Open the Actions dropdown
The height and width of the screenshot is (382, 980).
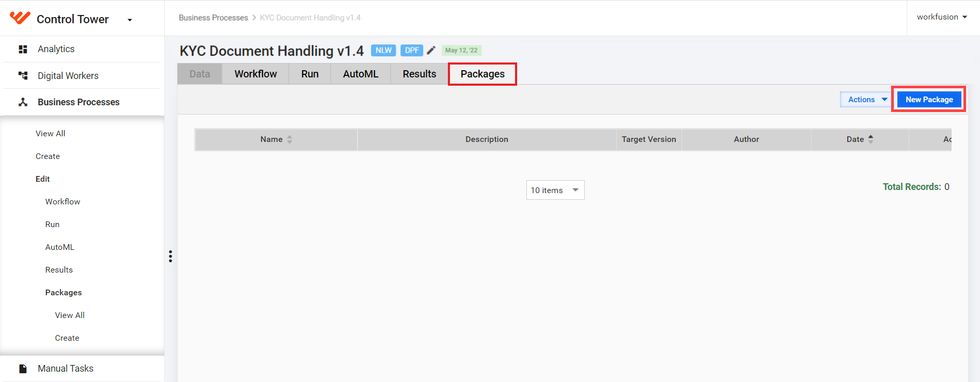point(865,100)
